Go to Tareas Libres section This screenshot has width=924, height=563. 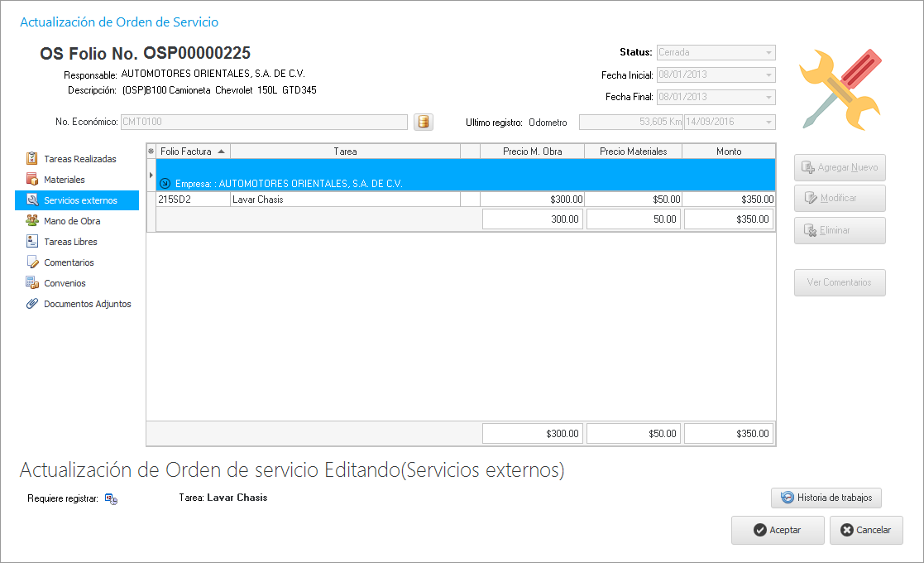[70, 242]
